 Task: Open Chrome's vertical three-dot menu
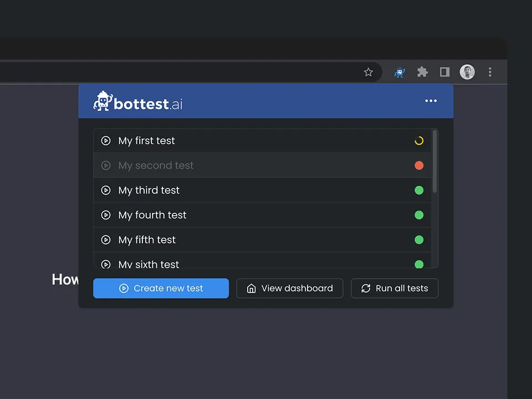(490, 72)
